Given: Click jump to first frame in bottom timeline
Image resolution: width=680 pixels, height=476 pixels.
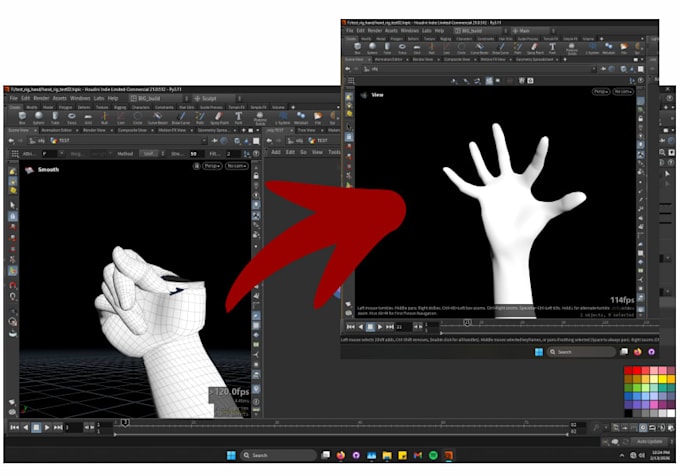Looking at the screenshot, I should (14, 427).
